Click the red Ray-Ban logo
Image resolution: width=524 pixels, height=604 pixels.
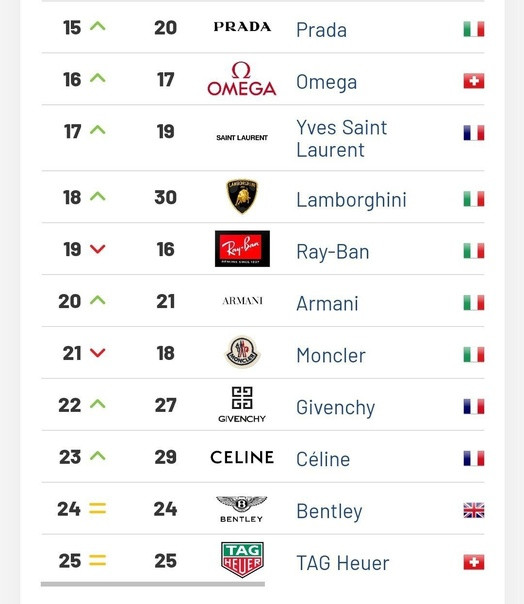[x=242, y=248]
